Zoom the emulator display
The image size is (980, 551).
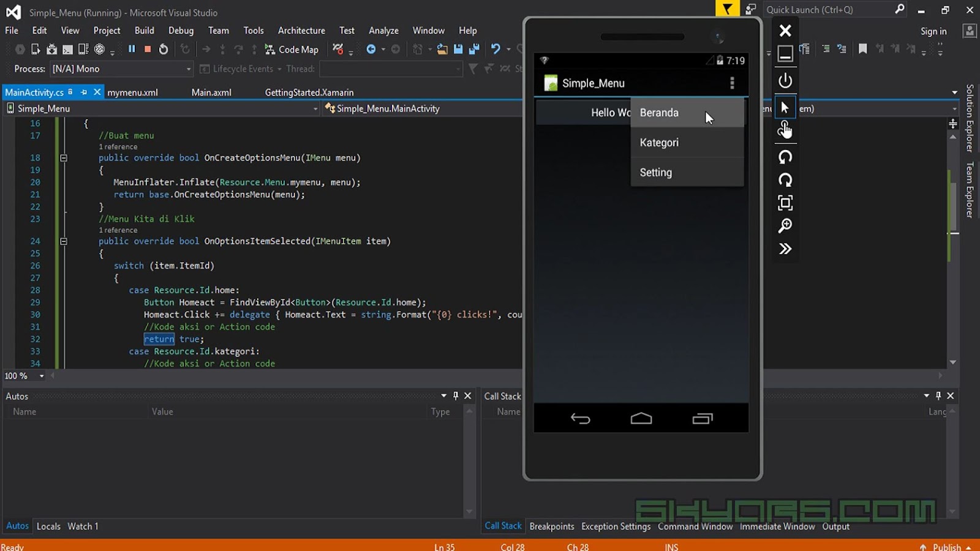pos(785,225)
